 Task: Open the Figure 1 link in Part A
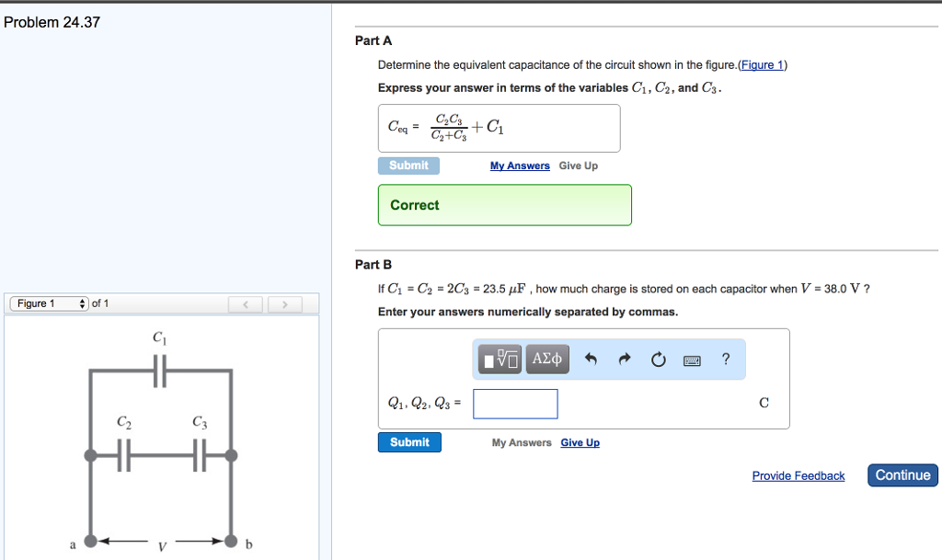(x=762, y=64)
